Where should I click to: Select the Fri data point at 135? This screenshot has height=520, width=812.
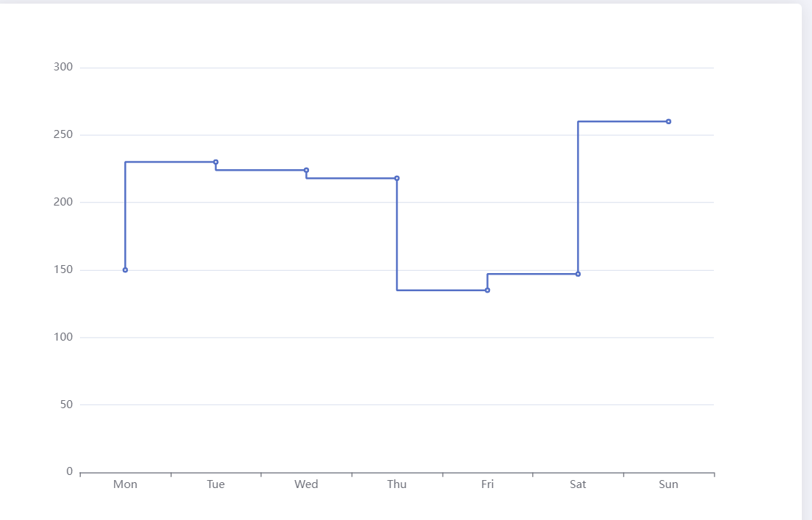coord(488,291)
